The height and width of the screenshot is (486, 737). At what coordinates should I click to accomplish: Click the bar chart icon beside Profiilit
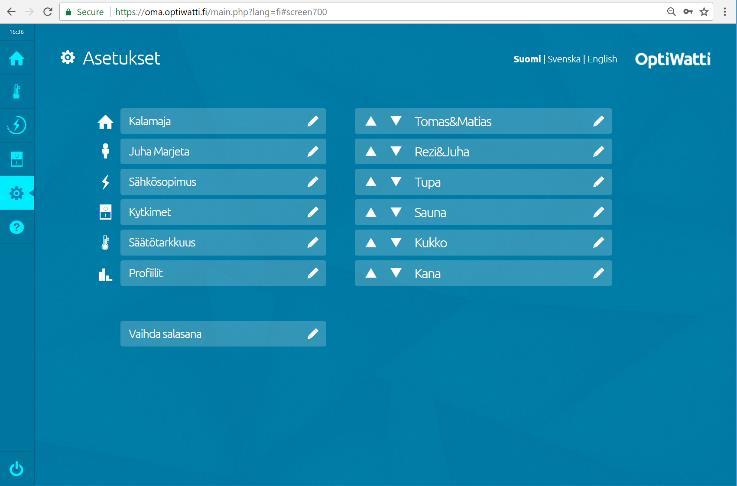tap(105, 274)
